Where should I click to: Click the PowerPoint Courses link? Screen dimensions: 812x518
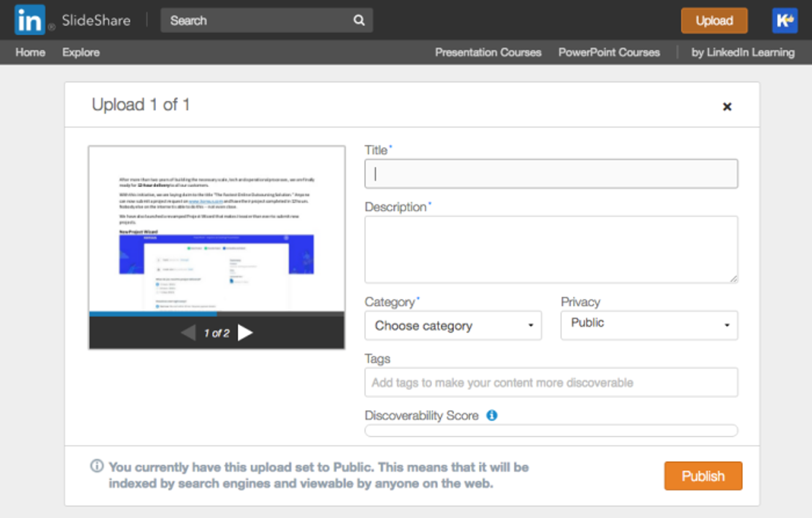tap(609, 52)
